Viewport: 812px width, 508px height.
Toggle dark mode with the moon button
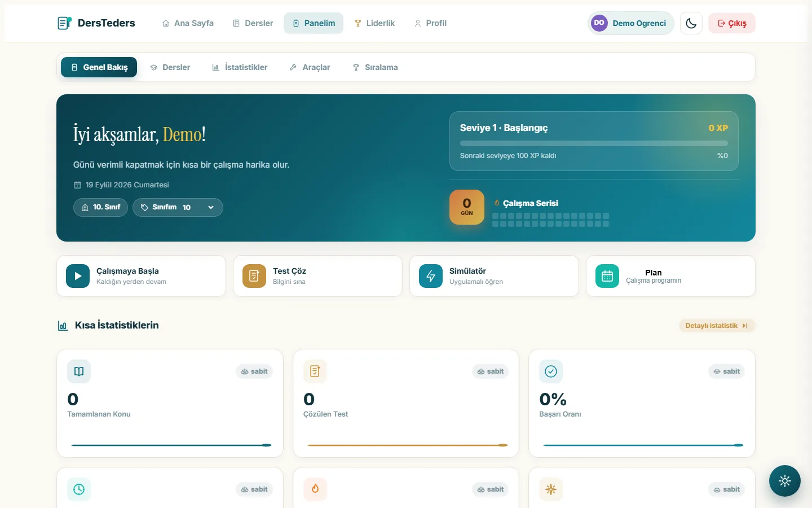(691, 23)
